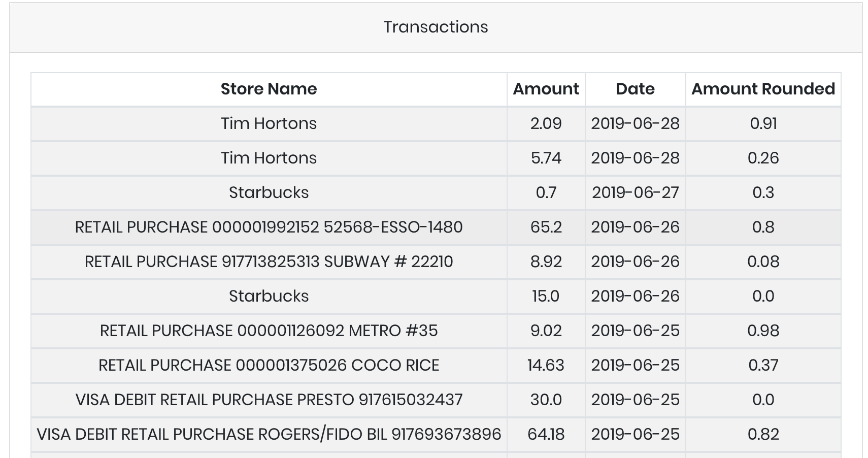Click the 65.2 amount cell
Viewport: 868px width, 458px height.
point(546,227)
